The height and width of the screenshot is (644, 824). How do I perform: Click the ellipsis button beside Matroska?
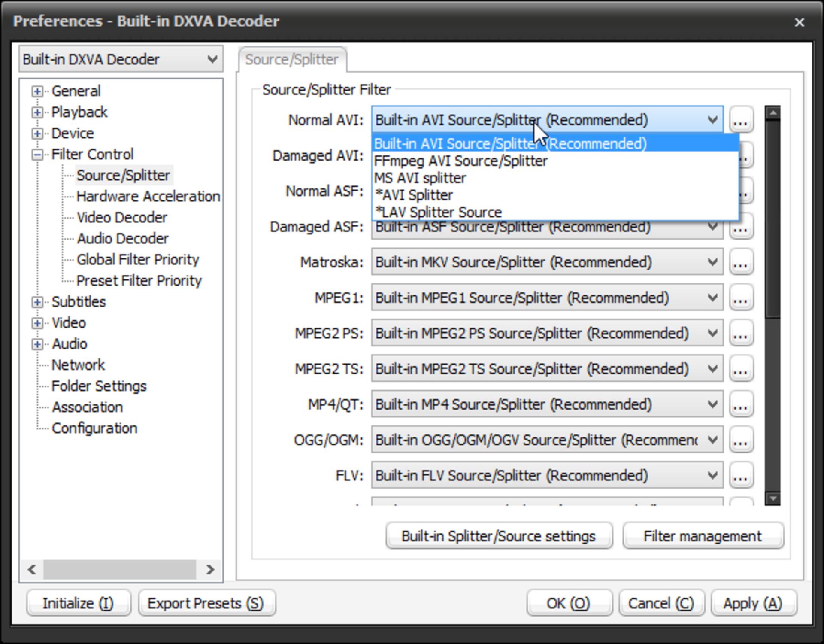pyautogui.click(x=741, y=262)
